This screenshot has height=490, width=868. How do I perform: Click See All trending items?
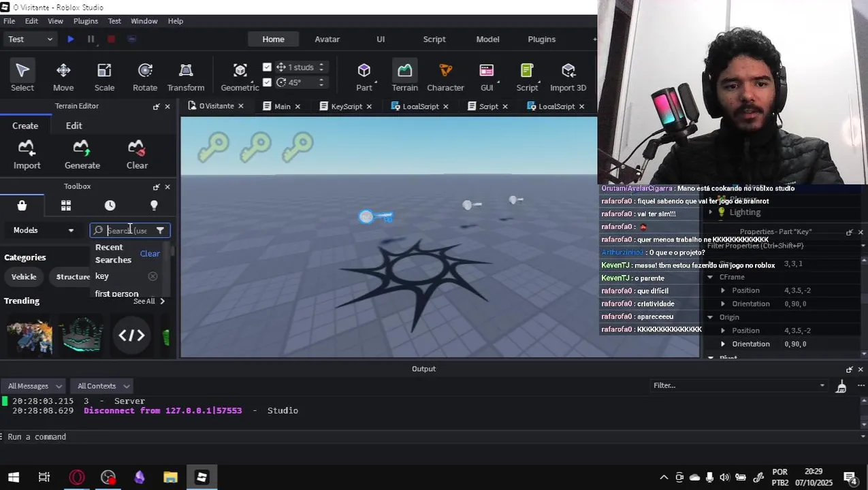click(x=148, y=301)
